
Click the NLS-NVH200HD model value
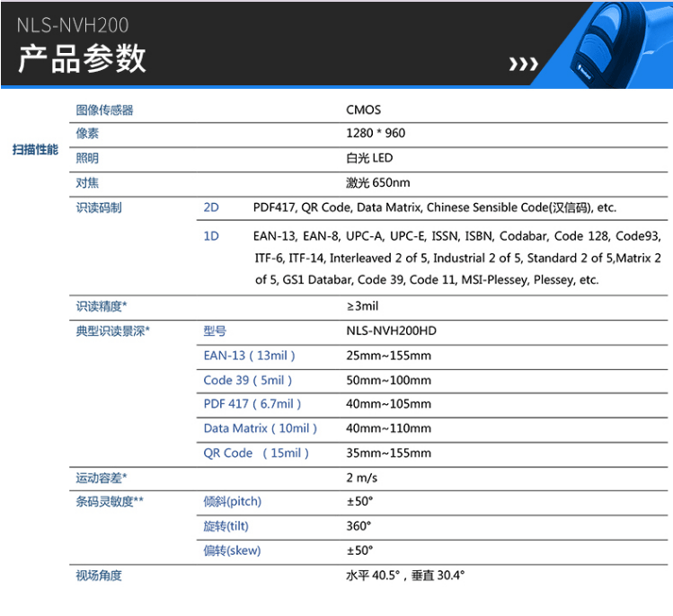click(x=391, y=330)
